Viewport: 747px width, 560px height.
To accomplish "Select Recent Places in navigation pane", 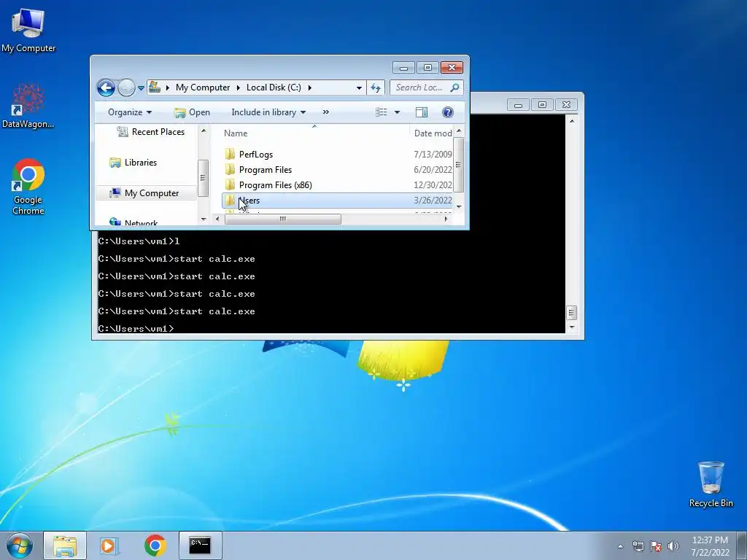I will tap(150, 132).
